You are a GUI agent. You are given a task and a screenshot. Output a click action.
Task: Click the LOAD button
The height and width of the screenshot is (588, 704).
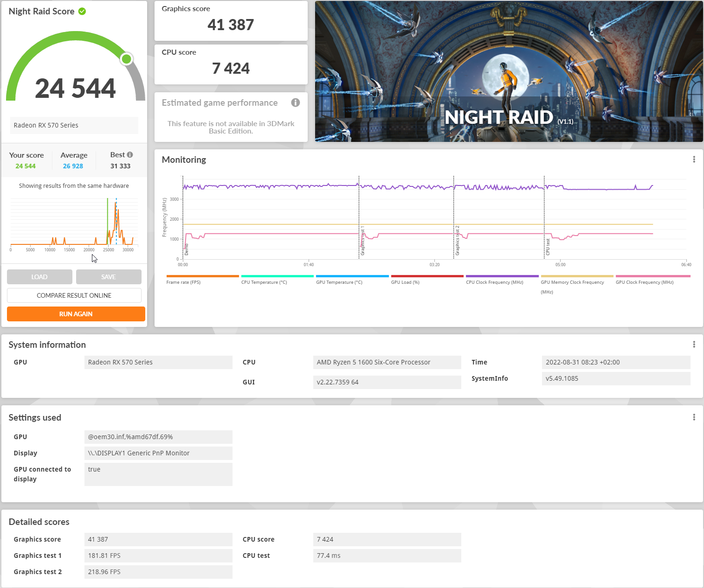click(39, 277)
